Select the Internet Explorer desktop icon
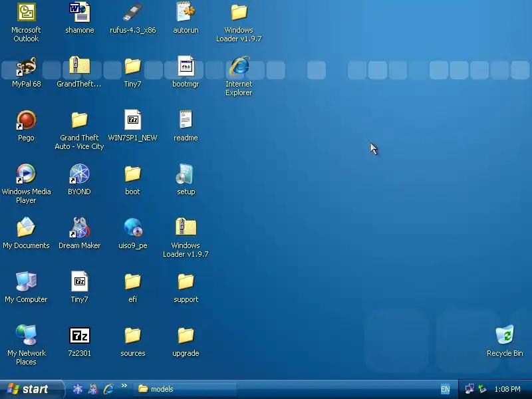Screen dimensions: 532x399 coord(239,66)
